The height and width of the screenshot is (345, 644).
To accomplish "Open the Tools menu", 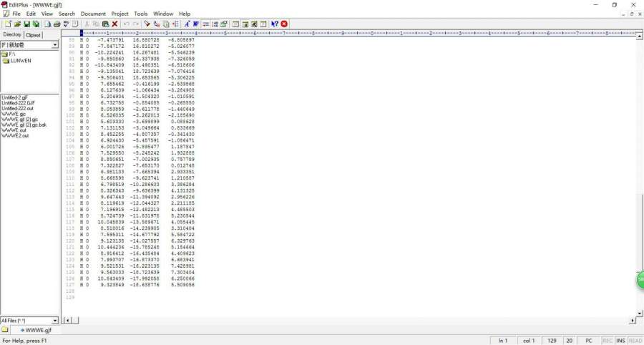I will (141, 14).
